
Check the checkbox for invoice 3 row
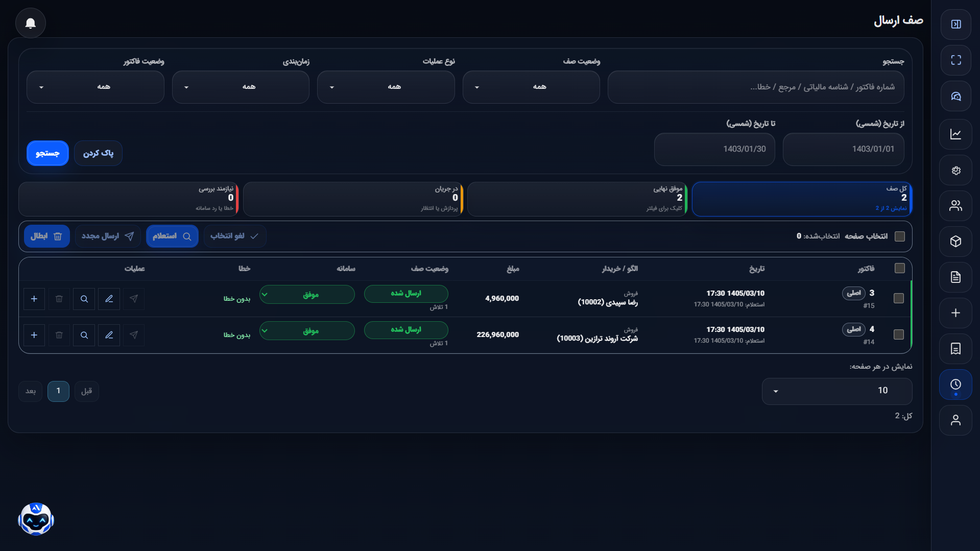(899, 298)
